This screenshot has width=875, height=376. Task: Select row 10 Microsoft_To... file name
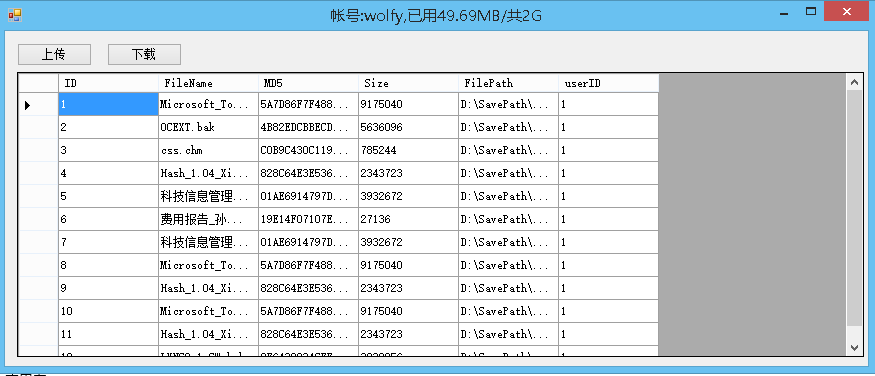[x=208, y=312]
